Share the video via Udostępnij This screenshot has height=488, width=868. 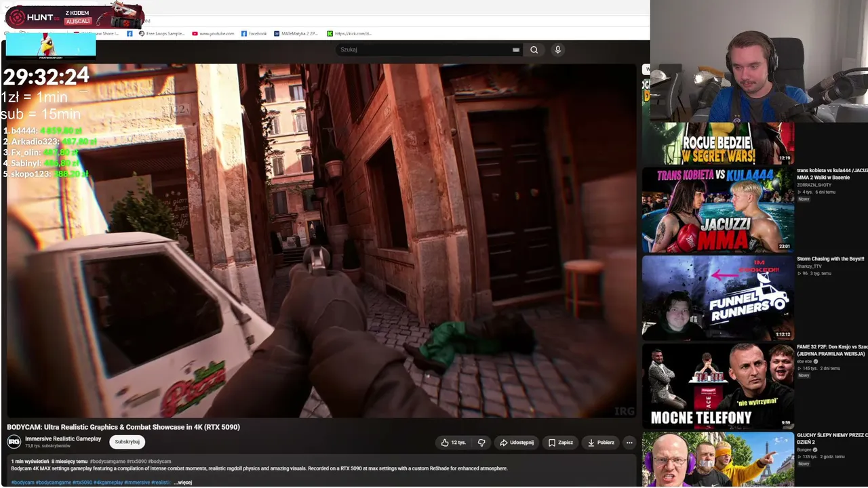517,443
